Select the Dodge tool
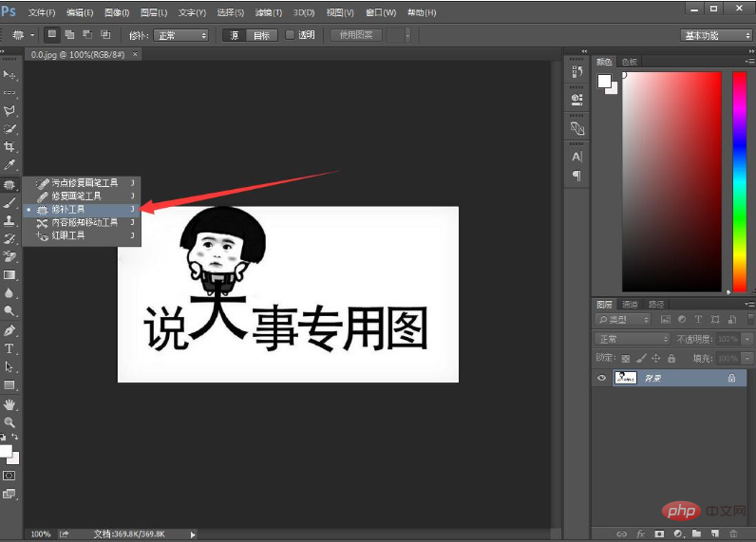 [9, 311]
